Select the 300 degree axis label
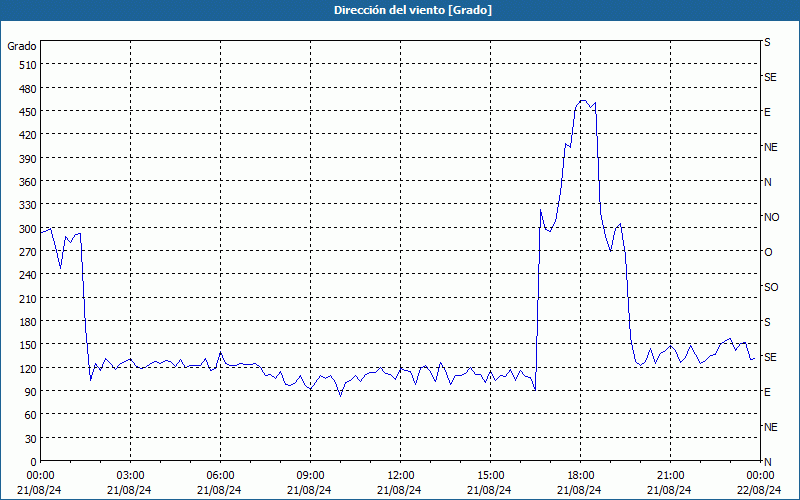800x500 pixels. click(29, 228)
